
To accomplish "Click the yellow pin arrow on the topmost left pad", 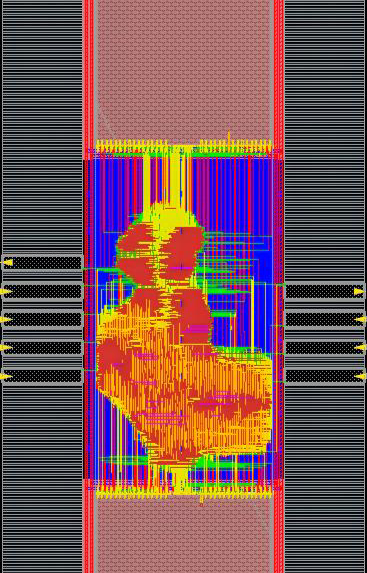I will pyautogui.click(x=8, y=262).
